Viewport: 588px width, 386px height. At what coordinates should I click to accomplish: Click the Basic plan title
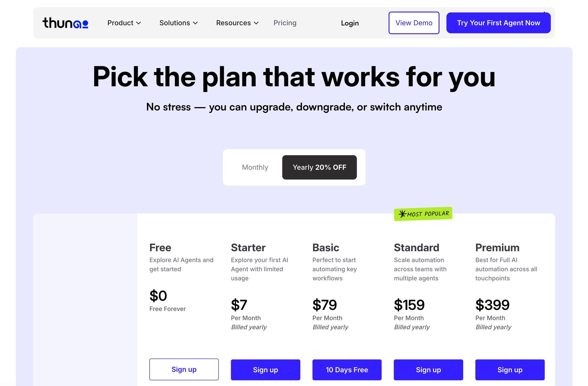click(325, 248)
